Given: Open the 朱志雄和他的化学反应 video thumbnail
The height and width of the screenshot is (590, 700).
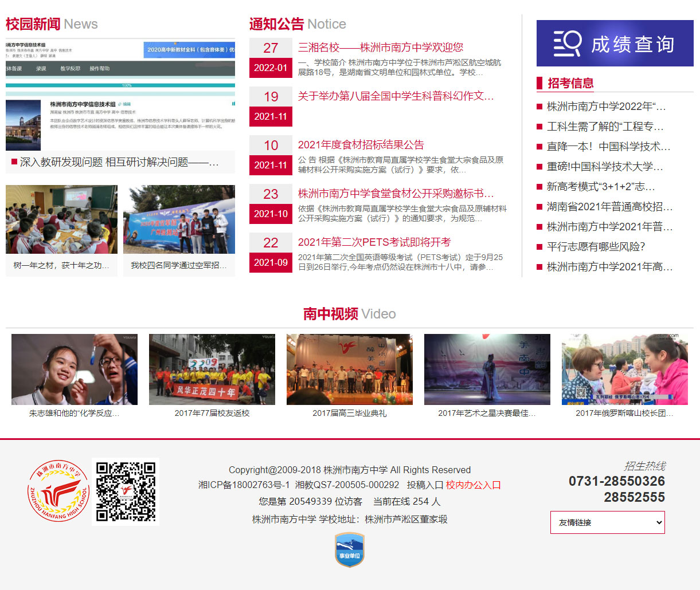Looking at the screenshot, I should coord(75,369).
